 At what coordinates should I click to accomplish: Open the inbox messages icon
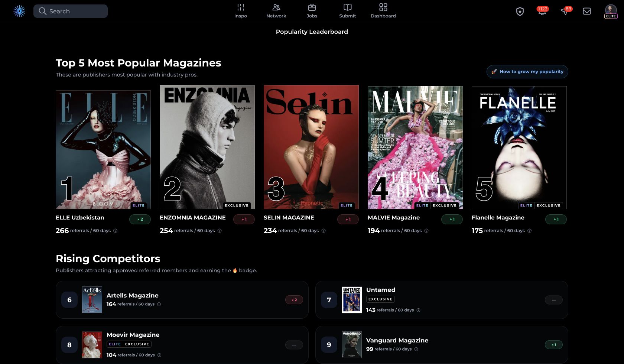pos(587,11)
